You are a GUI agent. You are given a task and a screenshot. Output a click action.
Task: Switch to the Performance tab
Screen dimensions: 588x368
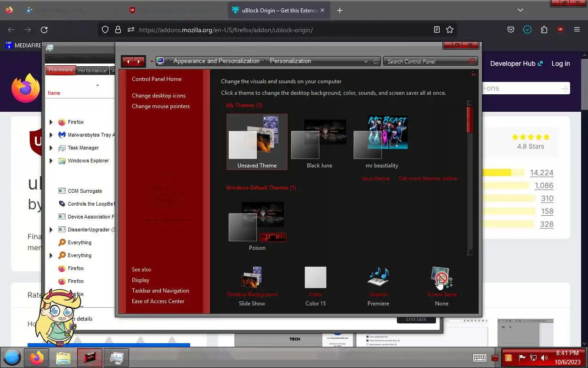[x=92, y=70]
